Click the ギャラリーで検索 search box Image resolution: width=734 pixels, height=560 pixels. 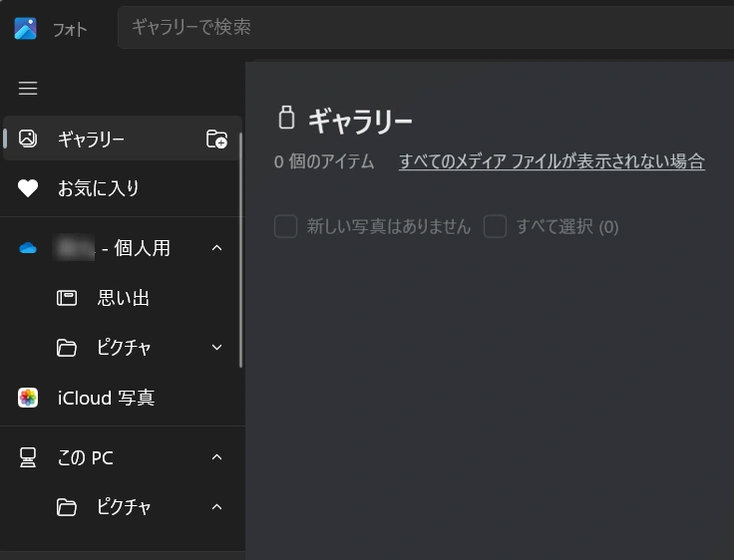tap(419, 28)
